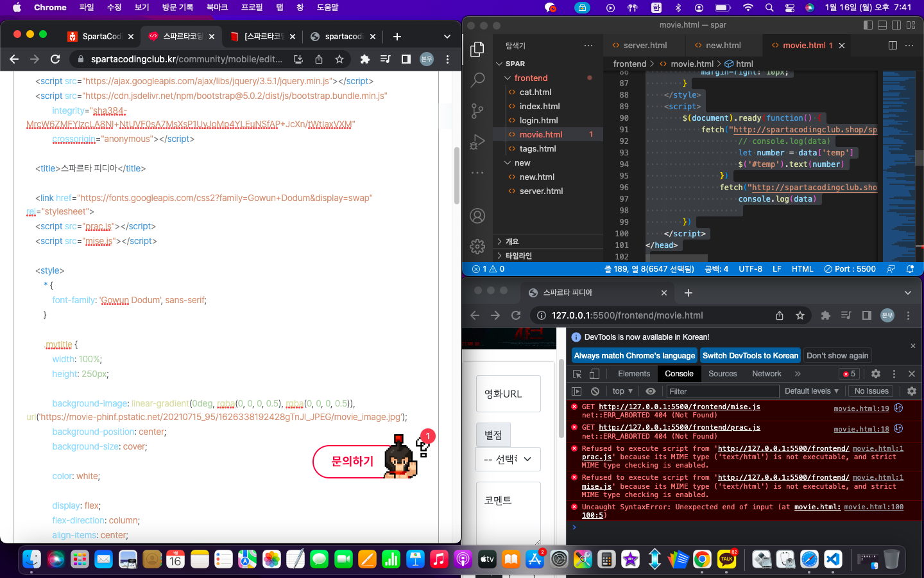Open Explorer more actions ellipsis
This screenshot has width=924, height=578.
588,46
